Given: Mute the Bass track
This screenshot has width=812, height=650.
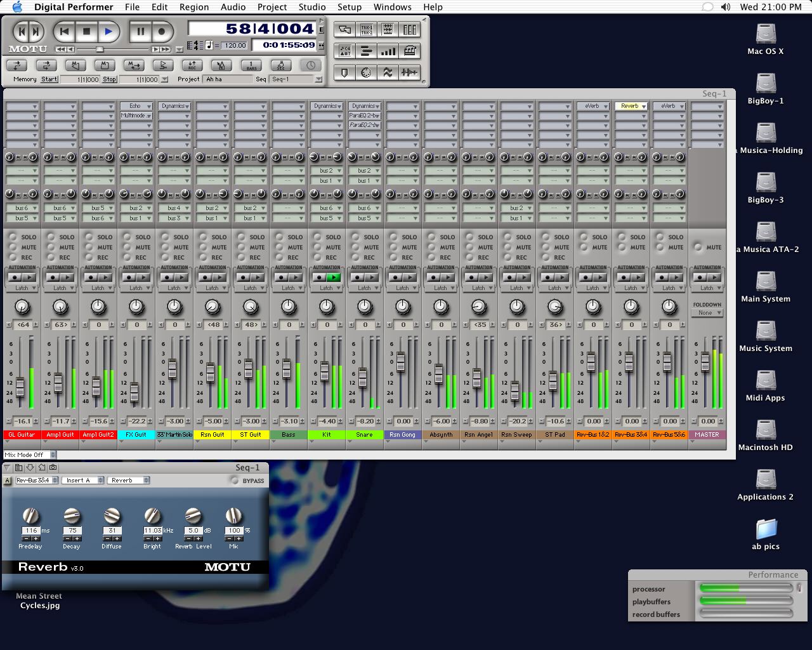Looking at the screenshot, I should point(280,247).
